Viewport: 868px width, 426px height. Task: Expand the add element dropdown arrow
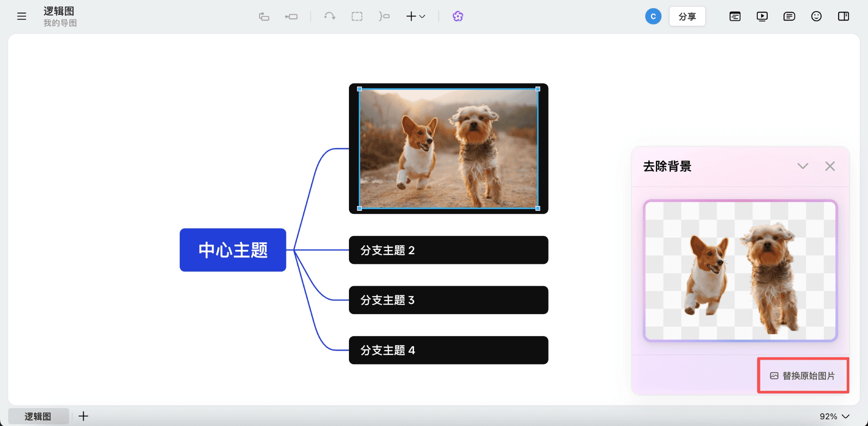(x=422, y=17)
